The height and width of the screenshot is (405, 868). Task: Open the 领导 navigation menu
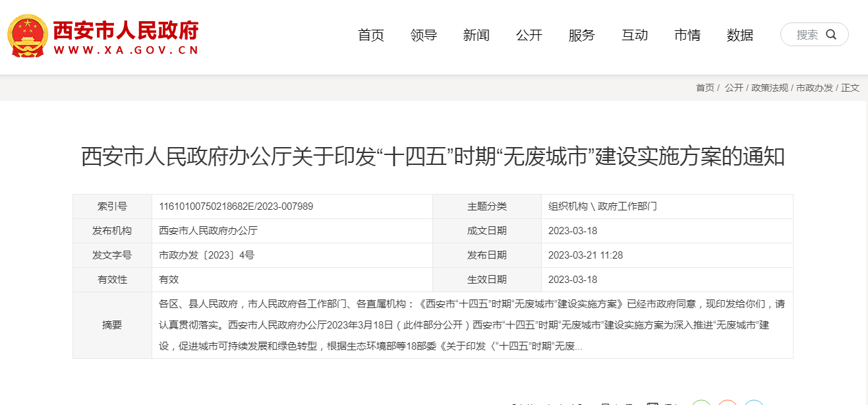(423, 36)
